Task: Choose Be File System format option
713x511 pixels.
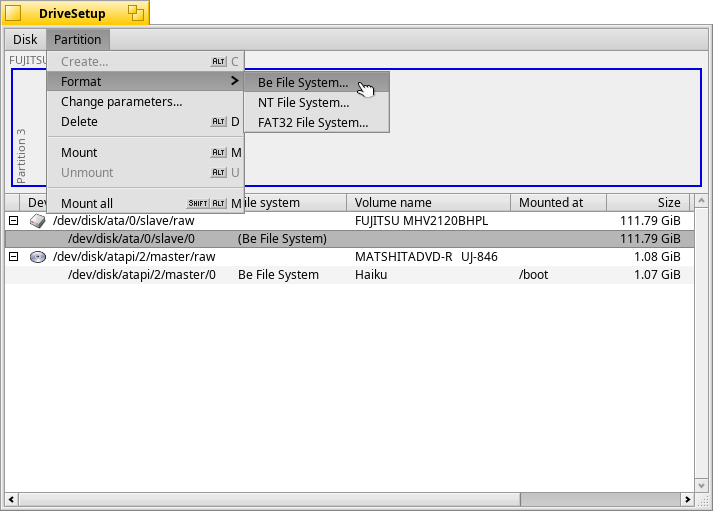Action: (303, 82)
